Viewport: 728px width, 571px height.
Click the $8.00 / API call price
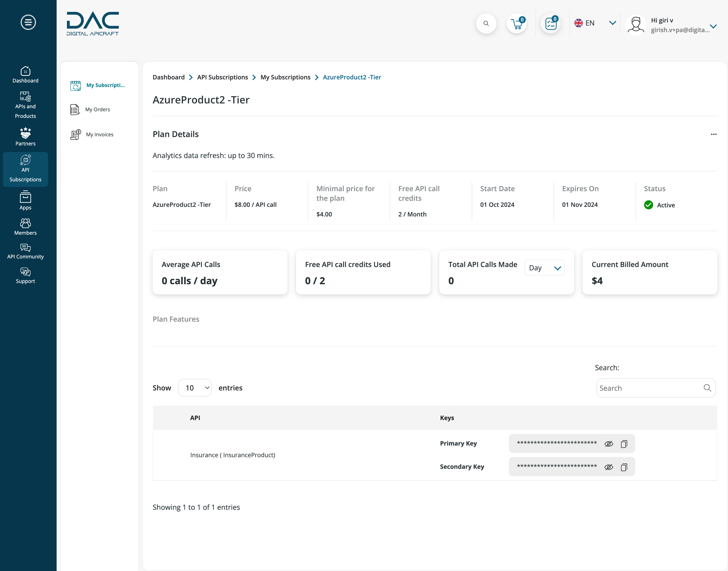coord(255,205)
